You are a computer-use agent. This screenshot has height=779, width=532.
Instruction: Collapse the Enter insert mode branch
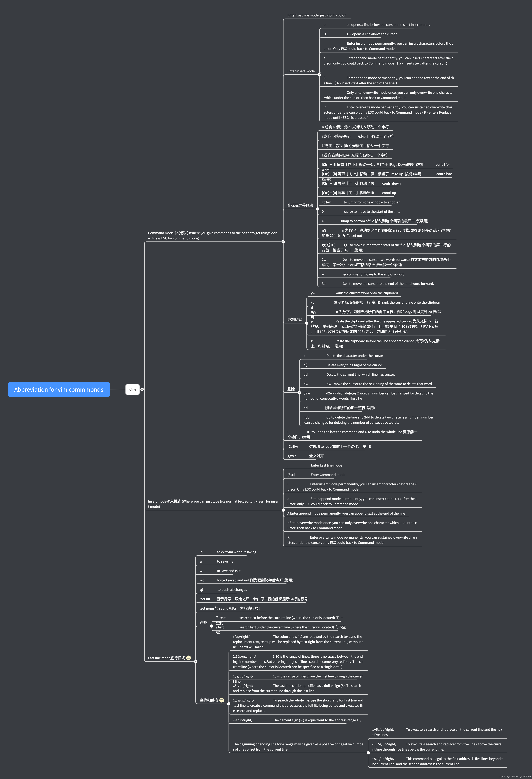click(319, 75)
